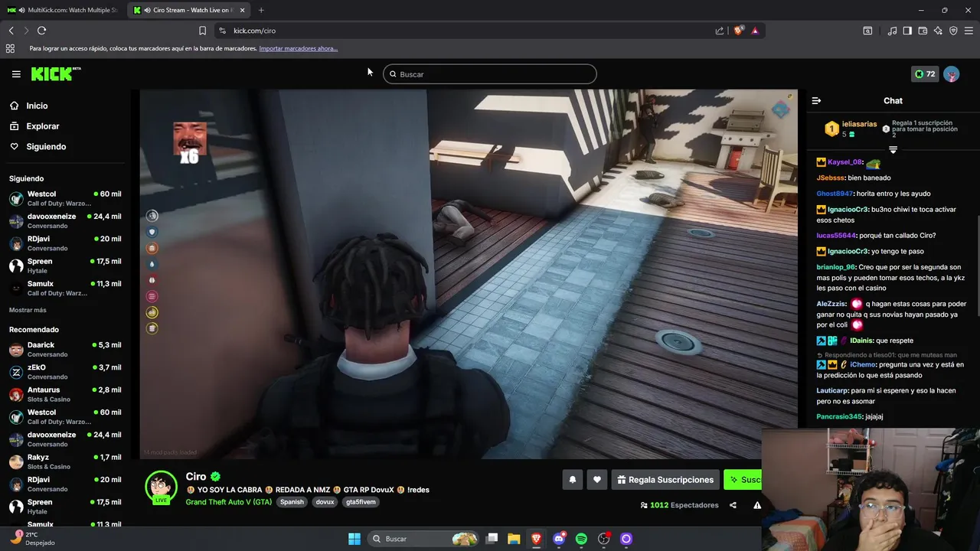Click Regala Suscripciones button
The width and height of the screenshot is (980, 551).
[x=665, y=480]
